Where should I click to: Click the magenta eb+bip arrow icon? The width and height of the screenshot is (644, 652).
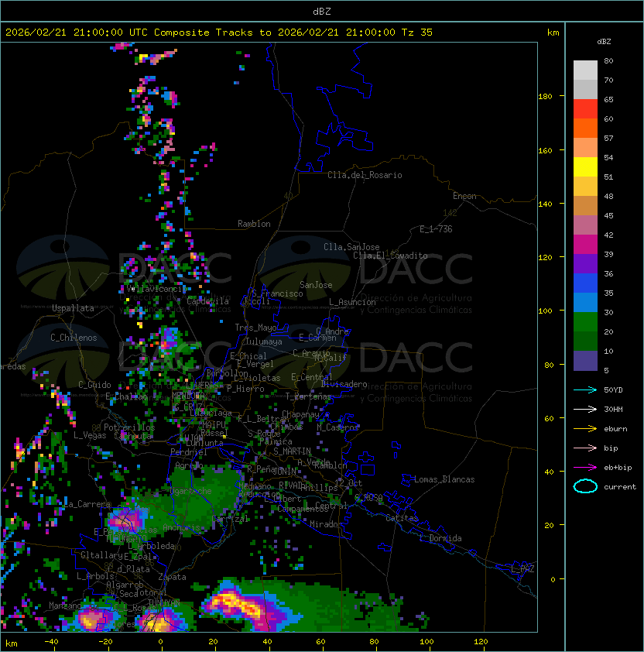[585, 468]
